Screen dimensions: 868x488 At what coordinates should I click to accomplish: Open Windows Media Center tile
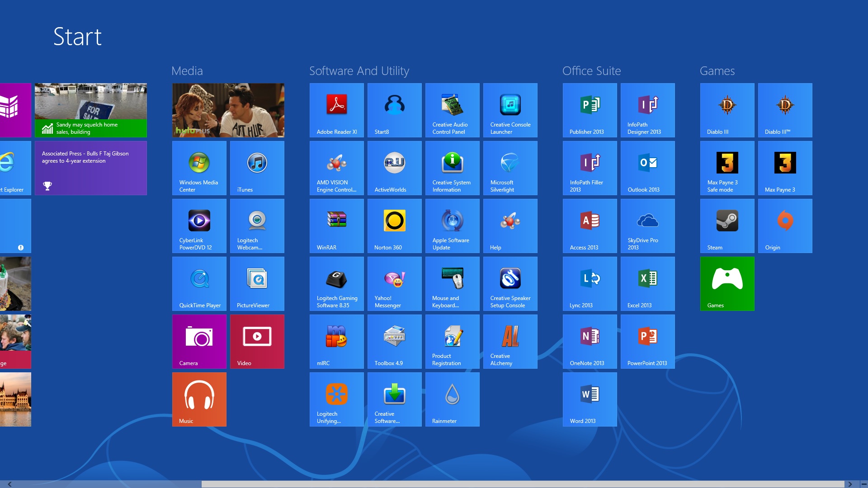pos(199,168)
